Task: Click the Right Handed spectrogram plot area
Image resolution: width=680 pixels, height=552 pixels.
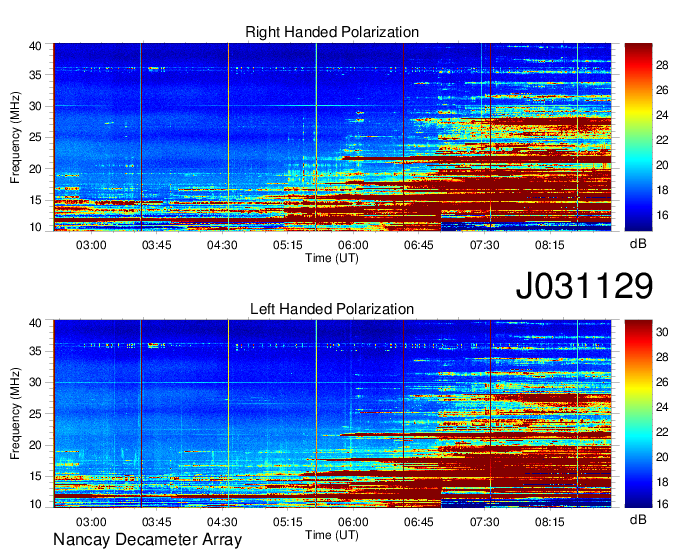Action: [x=332, y=137]
